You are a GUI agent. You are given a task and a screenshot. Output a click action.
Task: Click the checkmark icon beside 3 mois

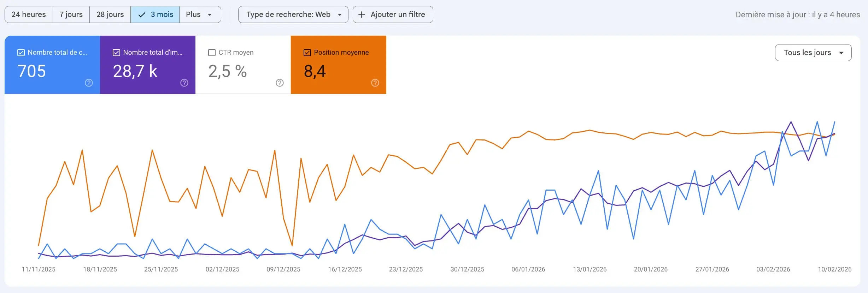(141, 14)
